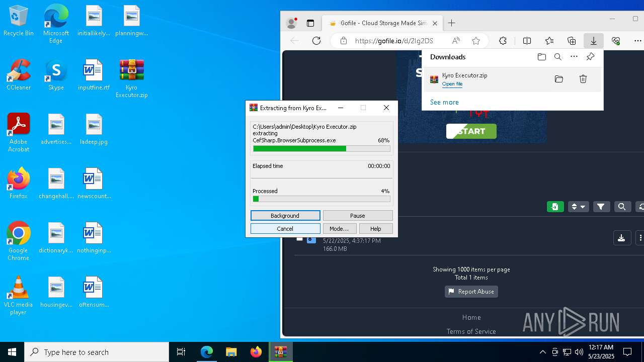
Task: Refresh the Gofile page in Edge
Action: tap(316, 41)
